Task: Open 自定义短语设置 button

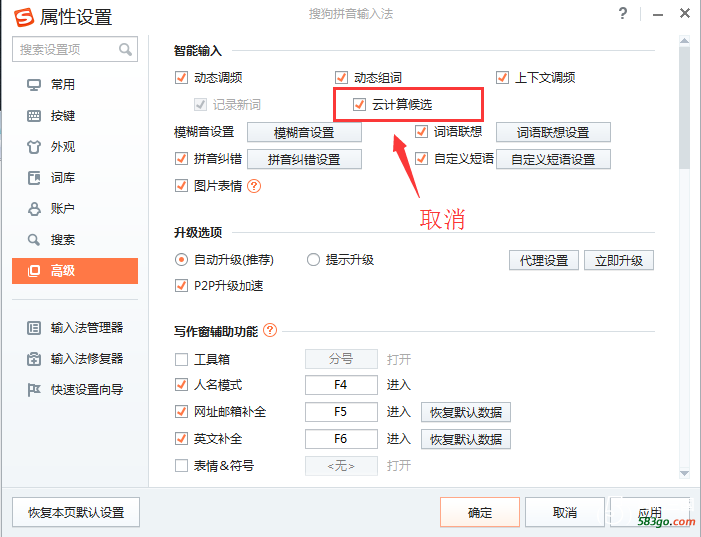Action: pyautogui.click(x=553, y=159)
